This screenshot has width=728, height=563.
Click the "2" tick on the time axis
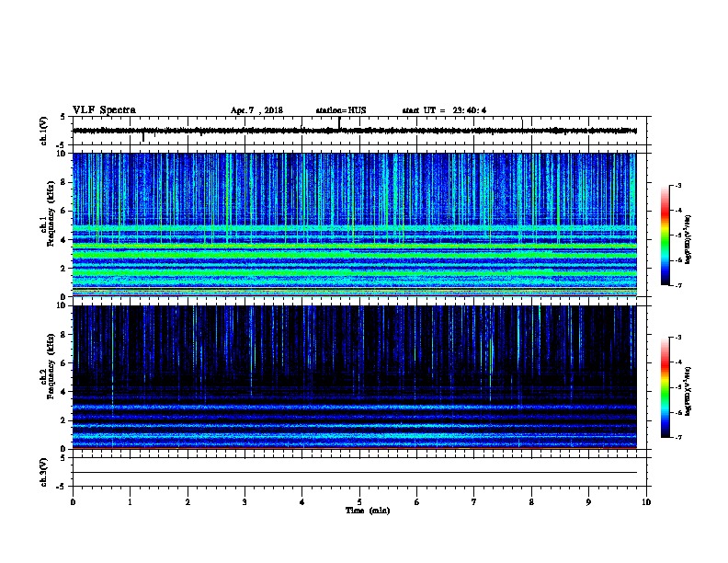click(188, 502)
